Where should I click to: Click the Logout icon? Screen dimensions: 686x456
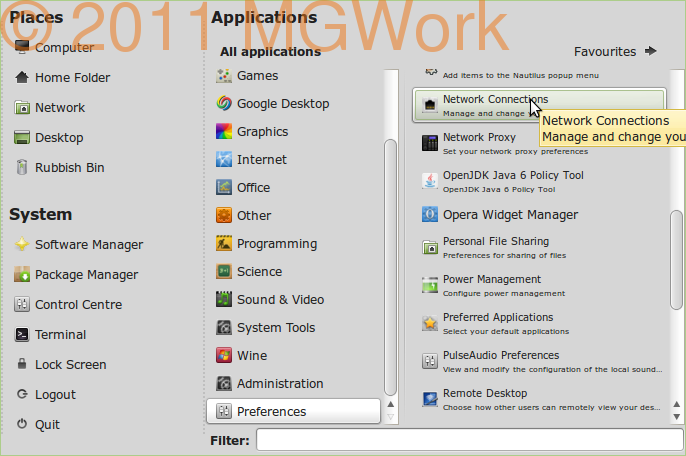click(x=22, y=394)
